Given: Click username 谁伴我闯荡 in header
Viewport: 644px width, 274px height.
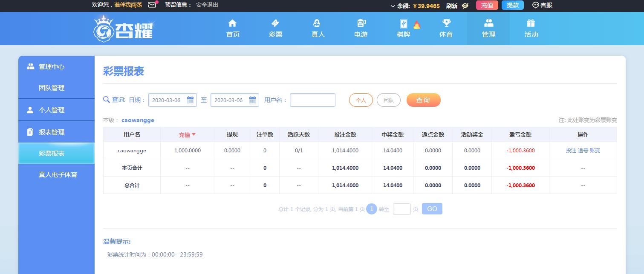Looking at the screenshot, I should (128, 5).
